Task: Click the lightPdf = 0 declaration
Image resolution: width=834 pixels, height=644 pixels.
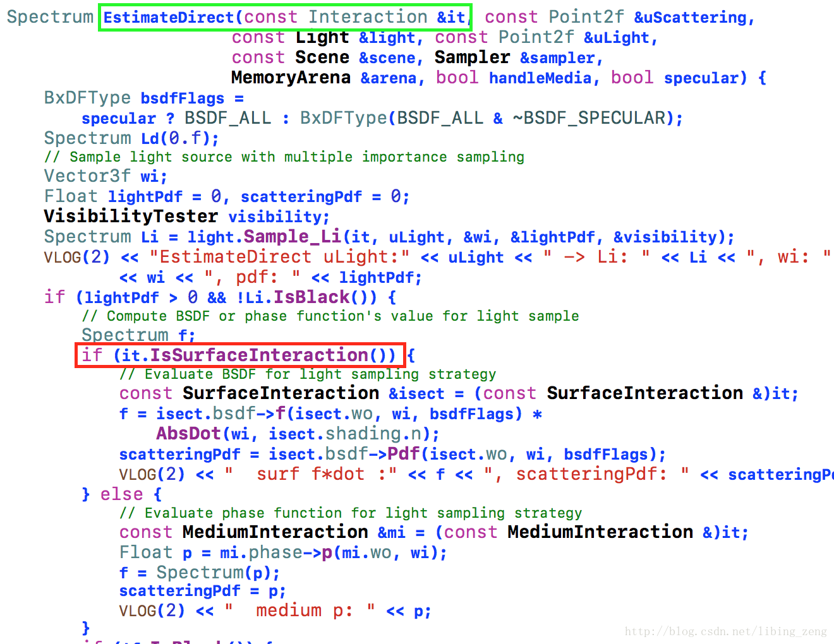Action: 164,196
